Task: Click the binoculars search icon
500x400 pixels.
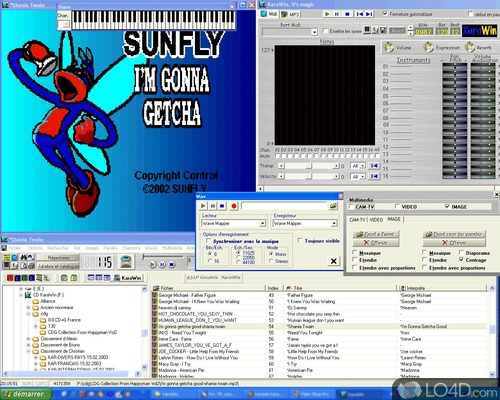Action: pos(24,257)
